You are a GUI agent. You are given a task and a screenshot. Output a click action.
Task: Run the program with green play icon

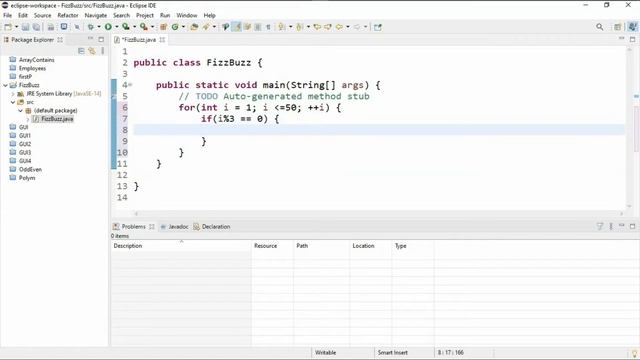pos(108,27)
